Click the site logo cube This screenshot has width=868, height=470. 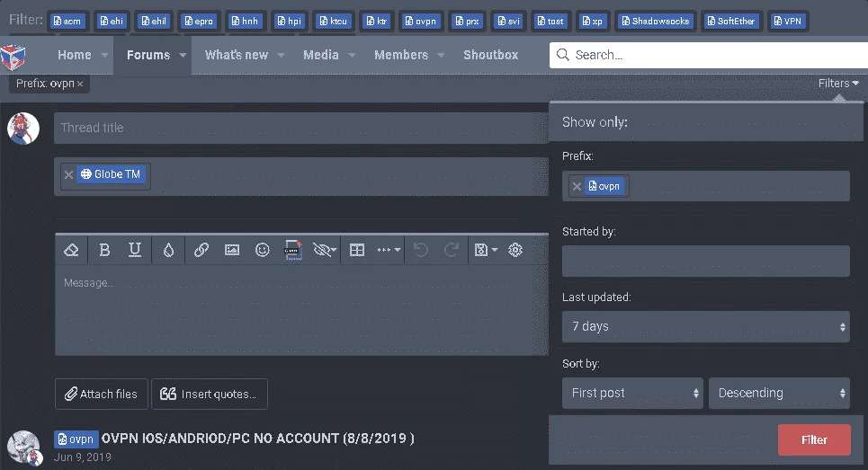click(x=13, y=57)
